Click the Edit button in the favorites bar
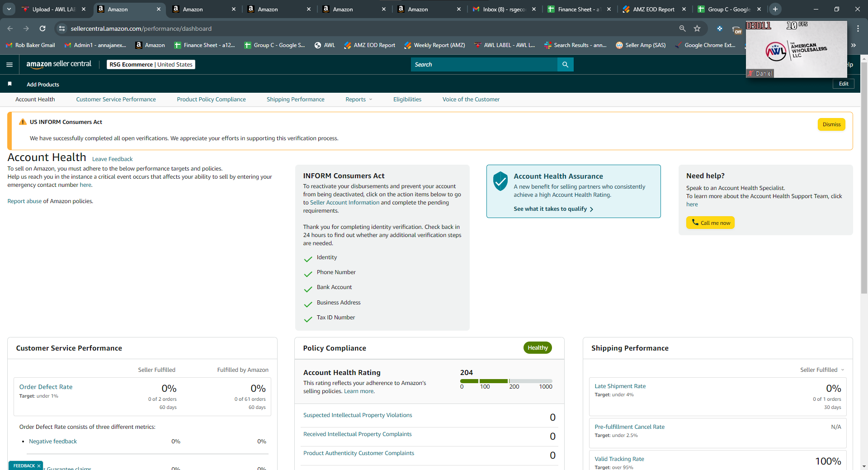 click(844, 84)
